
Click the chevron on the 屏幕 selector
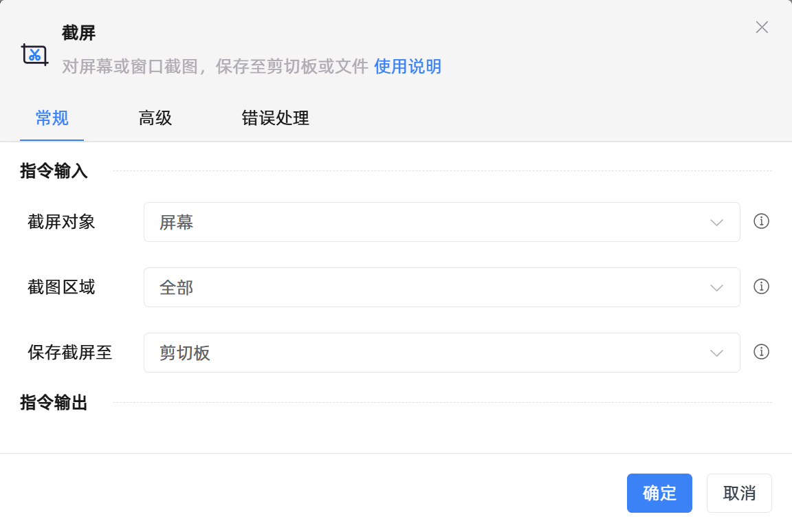(716, 222)
